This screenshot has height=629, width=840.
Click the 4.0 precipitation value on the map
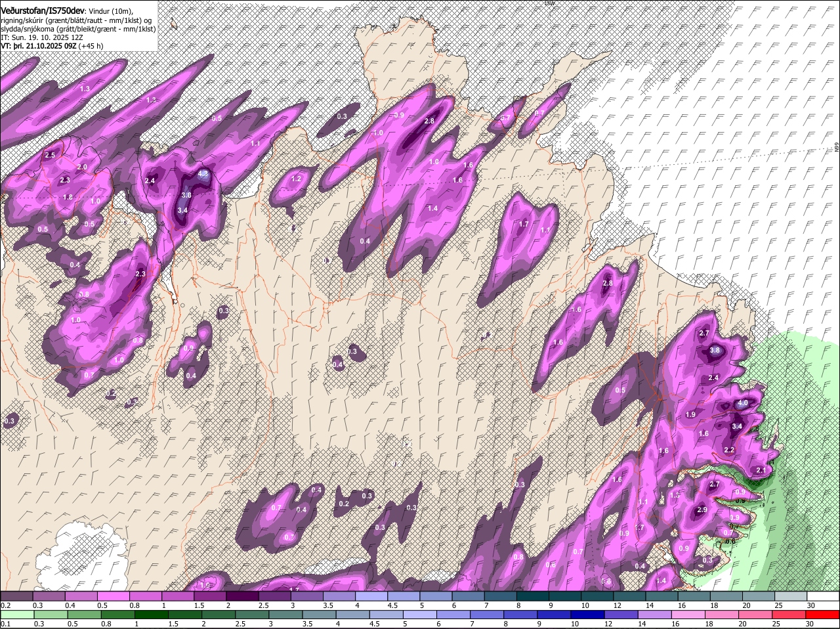743,402
